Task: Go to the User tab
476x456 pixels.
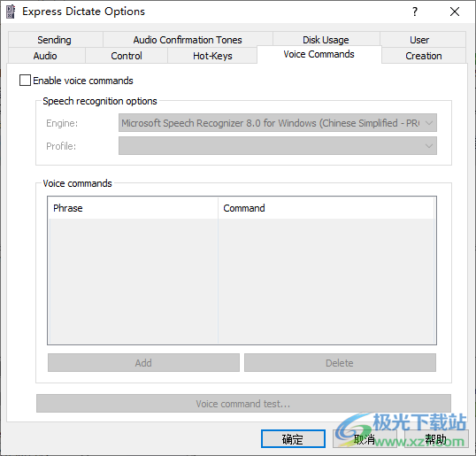Action: click(x=419, y=40)
